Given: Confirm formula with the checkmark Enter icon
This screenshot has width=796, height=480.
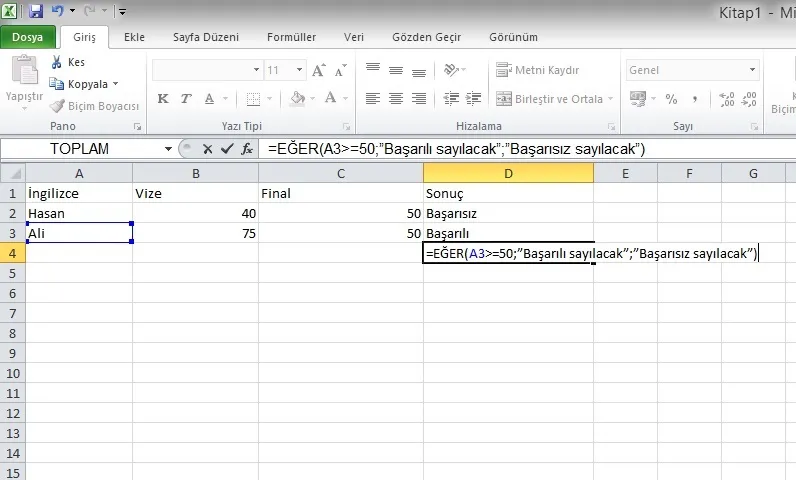Looking at the screenshot, I should (227, 148).
